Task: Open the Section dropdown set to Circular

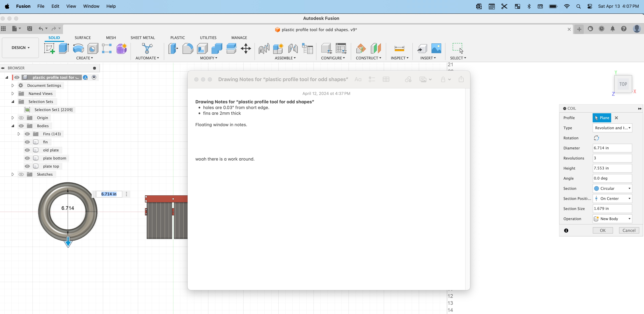Action: click(612, 188)
